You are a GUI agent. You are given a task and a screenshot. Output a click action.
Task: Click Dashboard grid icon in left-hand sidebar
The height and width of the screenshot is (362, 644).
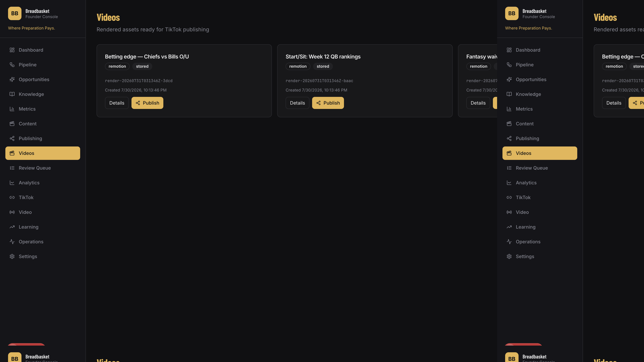12,50
